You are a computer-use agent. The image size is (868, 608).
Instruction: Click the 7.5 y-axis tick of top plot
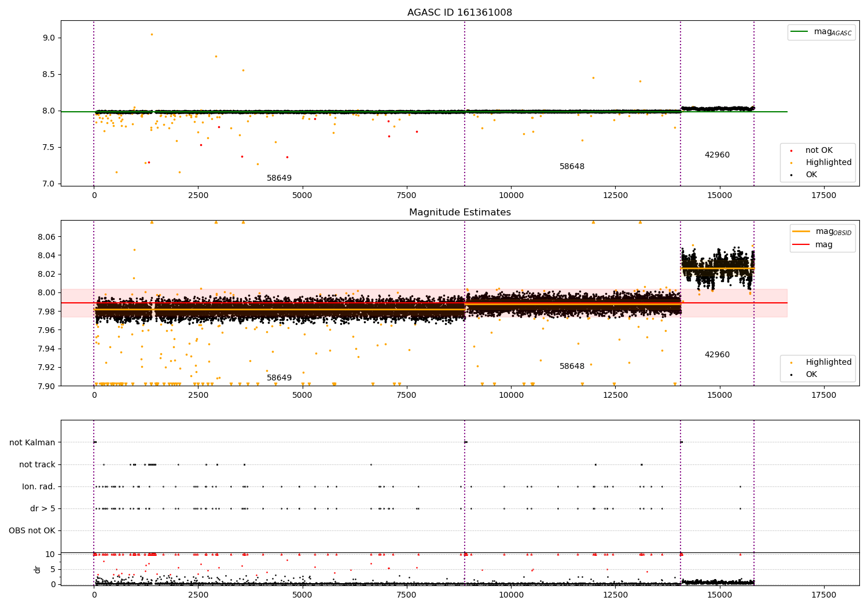(49, 147)
